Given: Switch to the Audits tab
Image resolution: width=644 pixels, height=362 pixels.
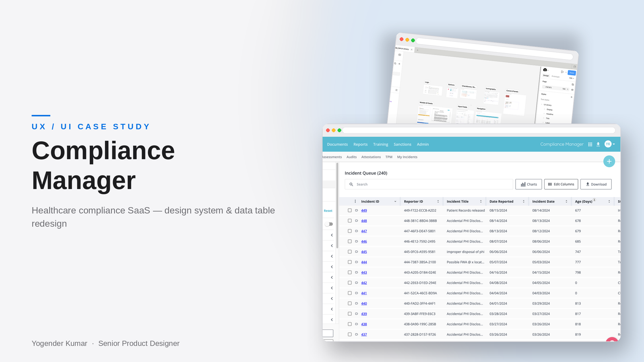Looking at the screenshot, I should click(351, 157).
